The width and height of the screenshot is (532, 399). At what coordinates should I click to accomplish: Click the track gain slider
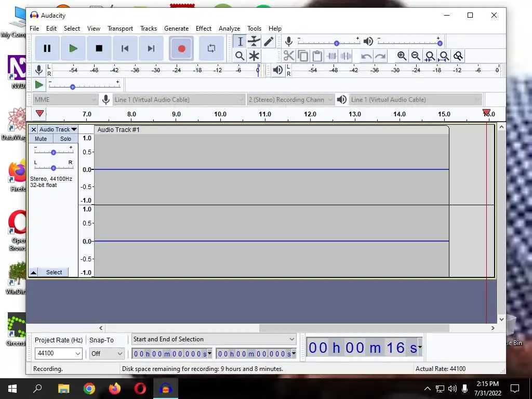tap(54, 152)
